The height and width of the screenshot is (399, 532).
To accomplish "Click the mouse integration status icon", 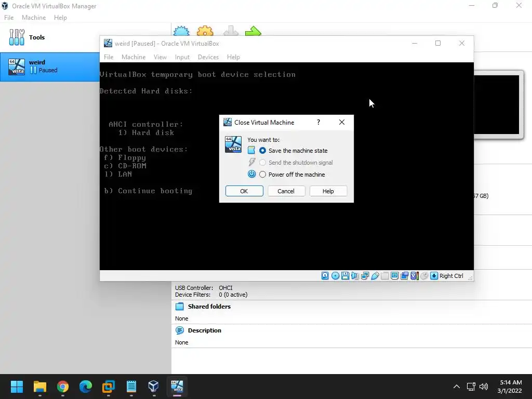I will [424, 276].
